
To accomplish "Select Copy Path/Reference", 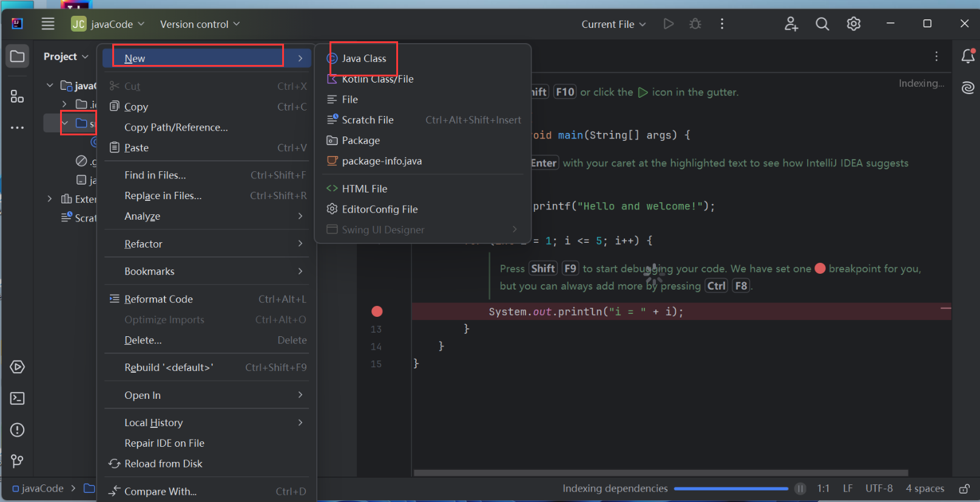I will [207, 127].
